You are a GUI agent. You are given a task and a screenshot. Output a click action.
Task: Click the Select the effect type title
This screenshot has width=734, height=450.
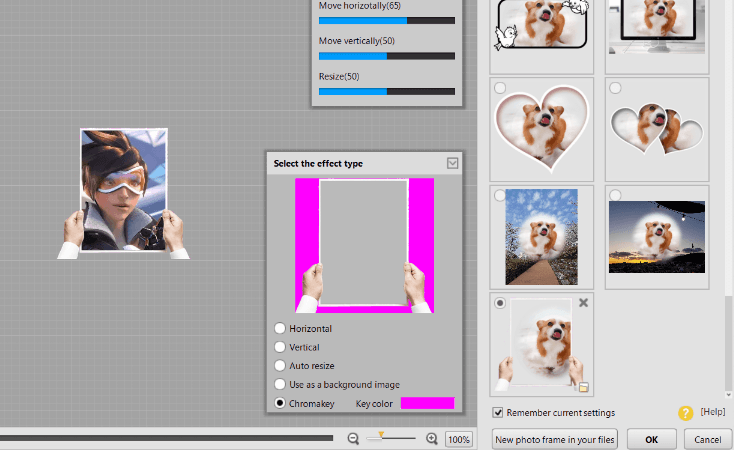click(x=318, y=163)
